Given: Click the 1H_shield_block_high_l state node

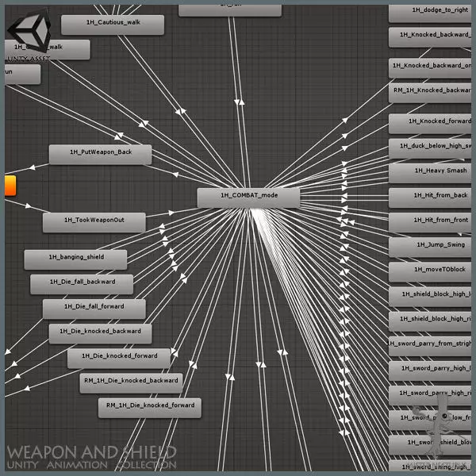Looking at the screenshot, I should (430, 297).
